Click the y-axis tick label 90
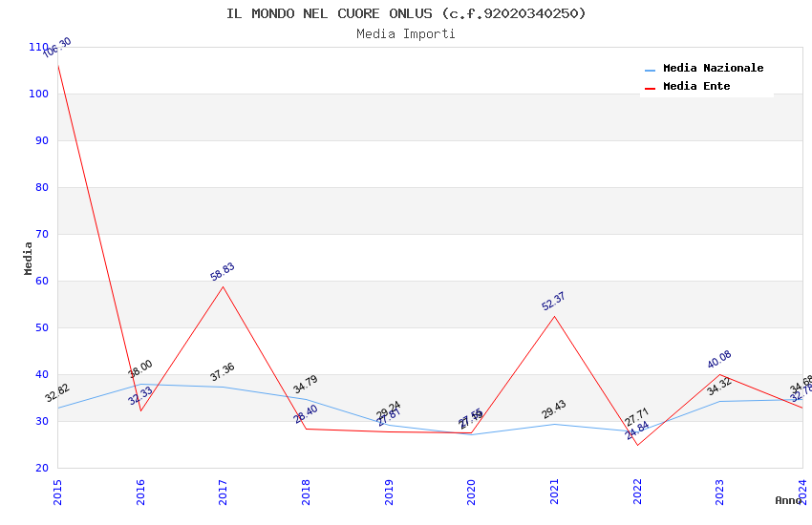The width and height of the screenshot is (812, 525). pos(42,140)
